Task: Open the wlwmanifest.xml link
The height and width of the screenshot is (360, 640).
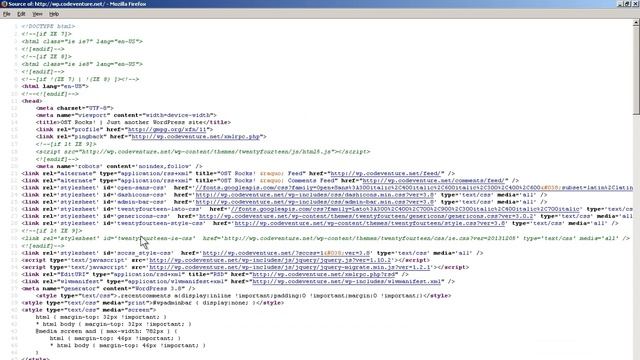Action: tap(348, 282)
